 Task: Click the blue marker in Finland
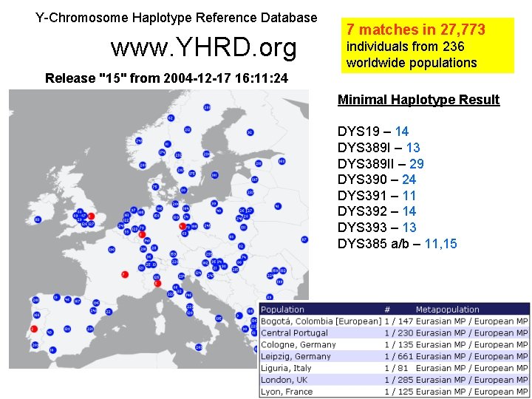click(x=250, y=132)
